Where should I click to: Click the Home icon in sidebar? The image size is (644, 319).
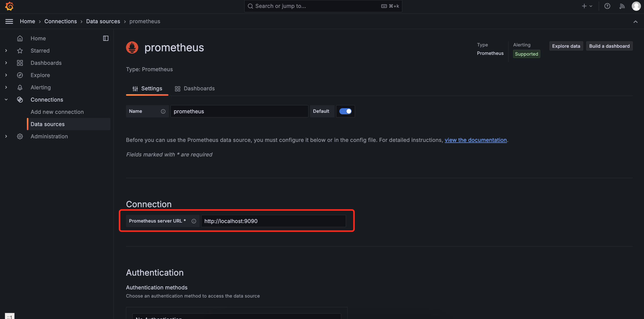tap(20, 39)
